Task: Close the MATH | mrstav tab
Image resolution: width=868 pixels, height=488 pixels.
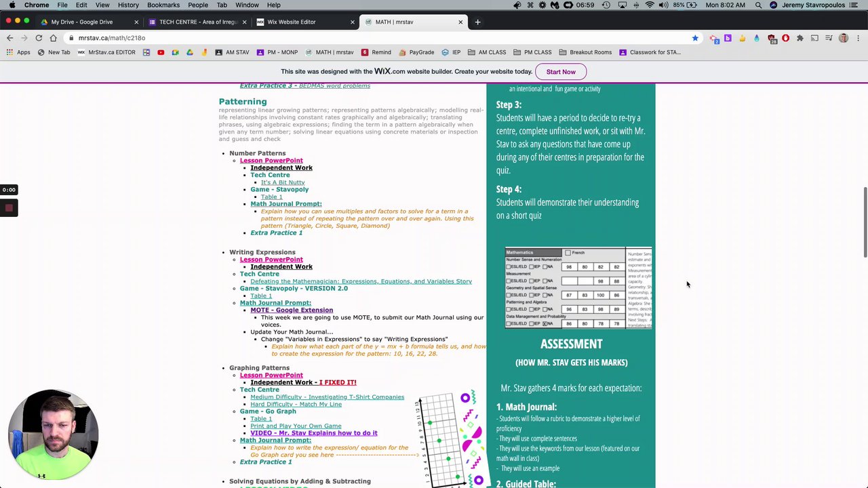Action: coord(460,22)
